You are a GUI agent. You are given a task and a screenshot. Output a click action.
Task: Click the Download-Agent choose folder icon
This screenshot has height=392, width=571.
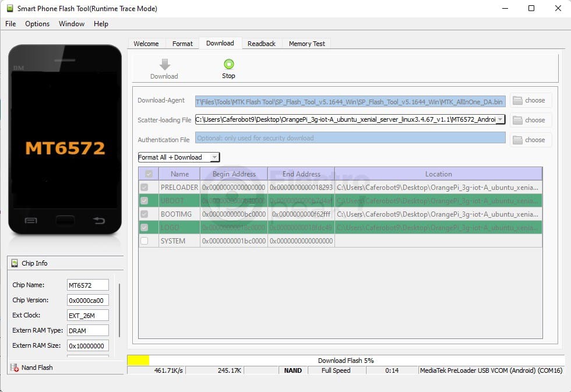pos(517,101)
